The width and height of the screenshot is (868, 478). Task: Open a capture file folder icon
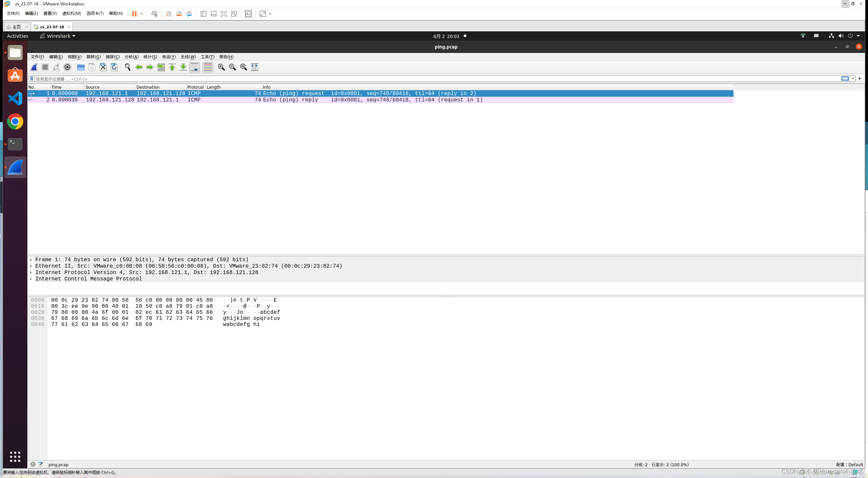(81, 67)
